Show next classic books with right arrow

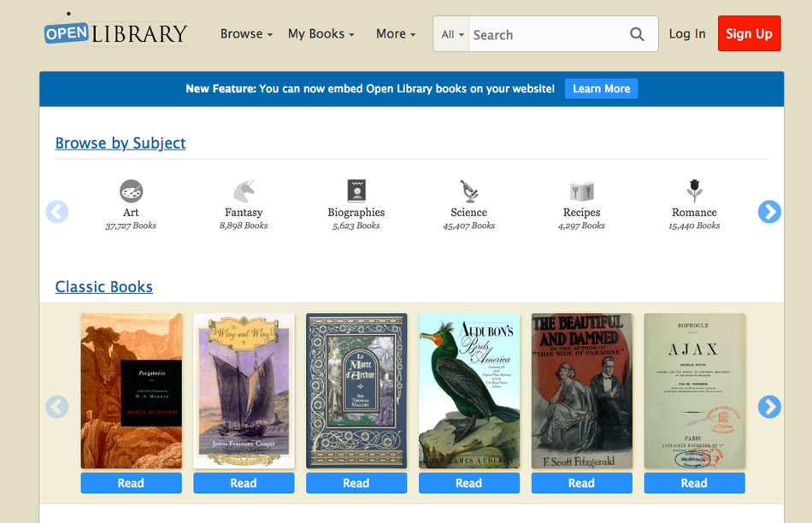769,407
